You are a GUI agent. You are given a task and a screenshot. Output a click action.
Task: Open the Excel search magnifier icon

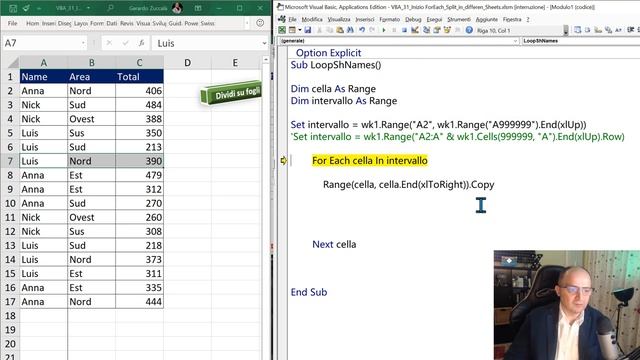point(110,8)
